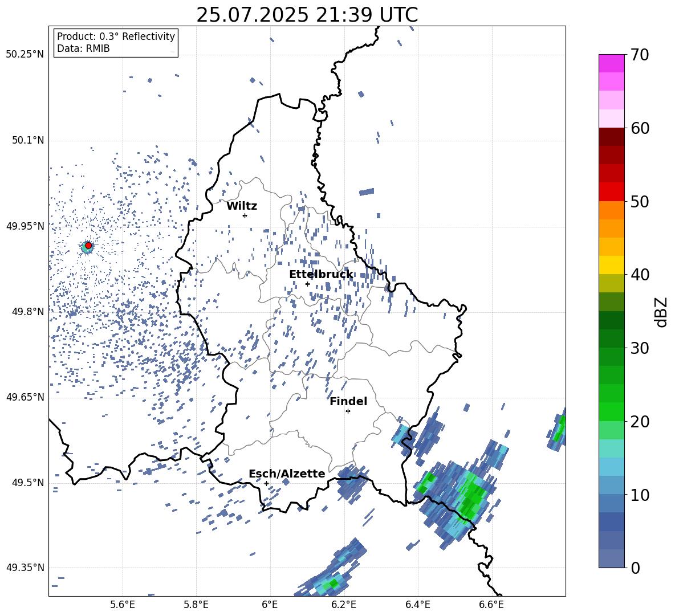
Task: Click the colorbar 70 tick label
Action: point(640,55)
